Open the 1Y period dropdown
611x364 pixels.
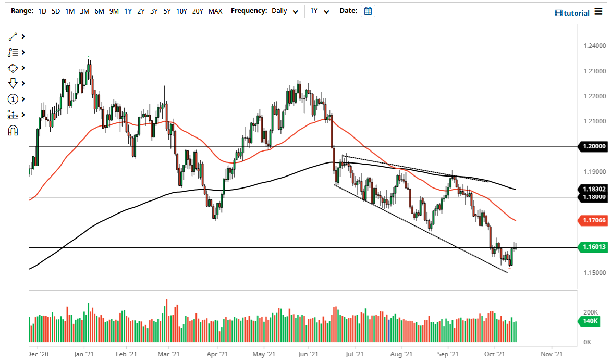pos(320,11)
